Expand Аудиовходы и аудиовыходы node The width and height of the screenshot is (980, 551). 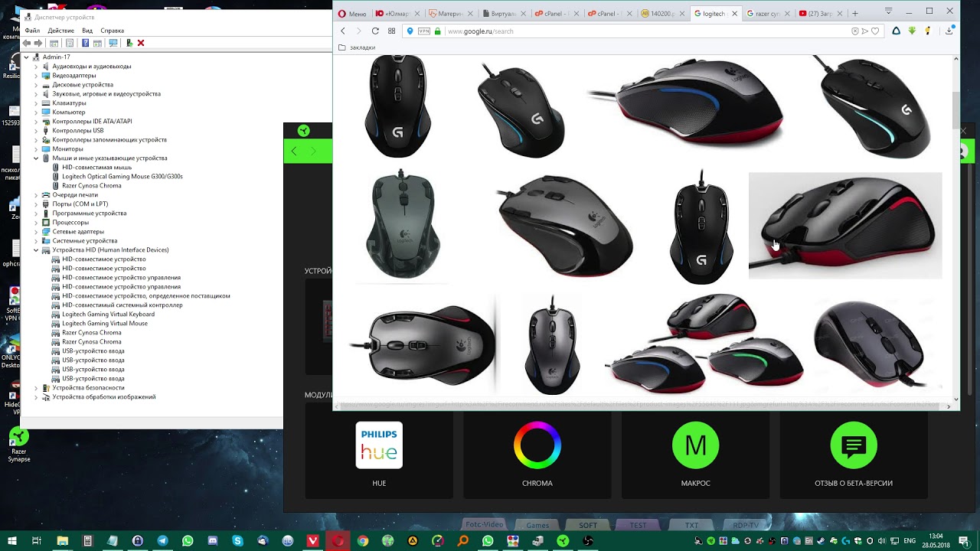pyautogui.click(x=35, y=67)
